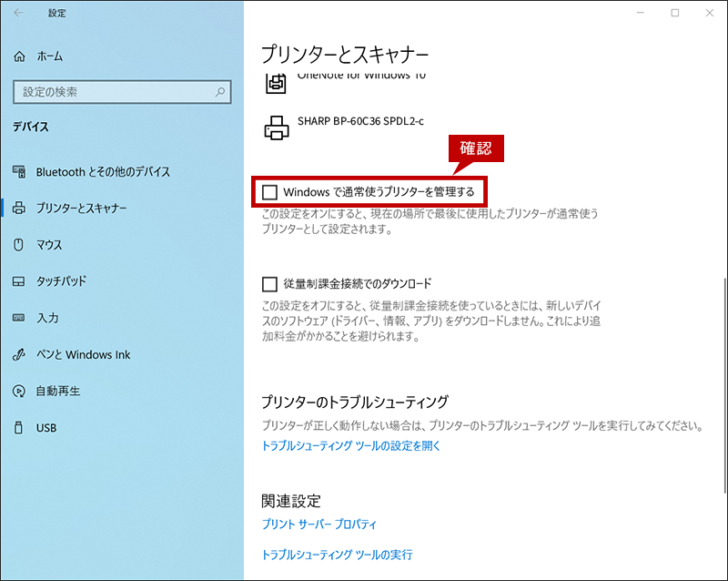Viewport: 728px width, 581px height.
Task: Click the USB icon in sidebar
Action: [20, 427]
